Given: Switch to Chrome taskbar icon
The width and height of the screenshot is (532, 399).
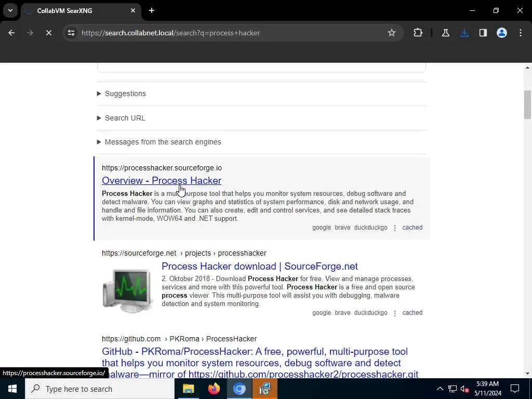Looking at the screenshot, I should pos(239,389).
